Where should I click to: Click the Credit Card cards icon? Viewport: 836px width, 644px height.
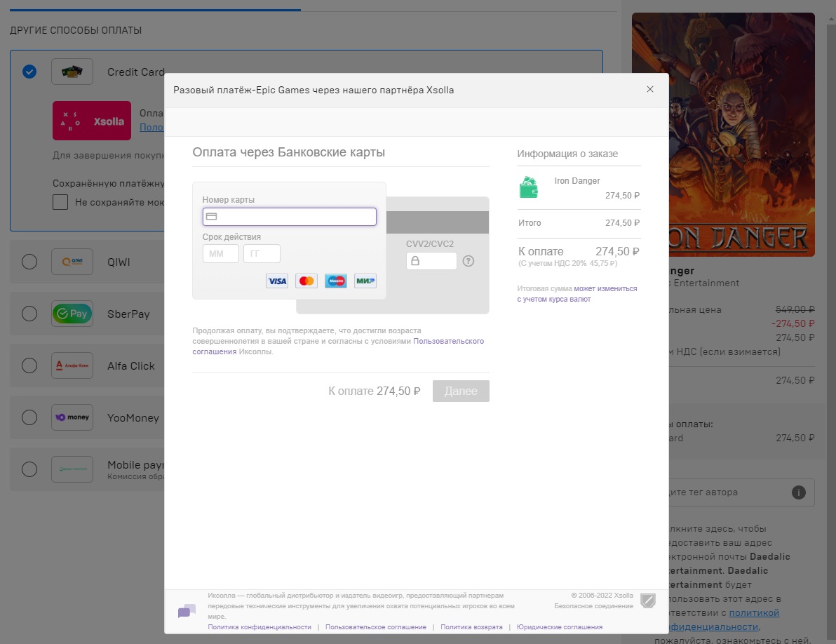(72, 72)
